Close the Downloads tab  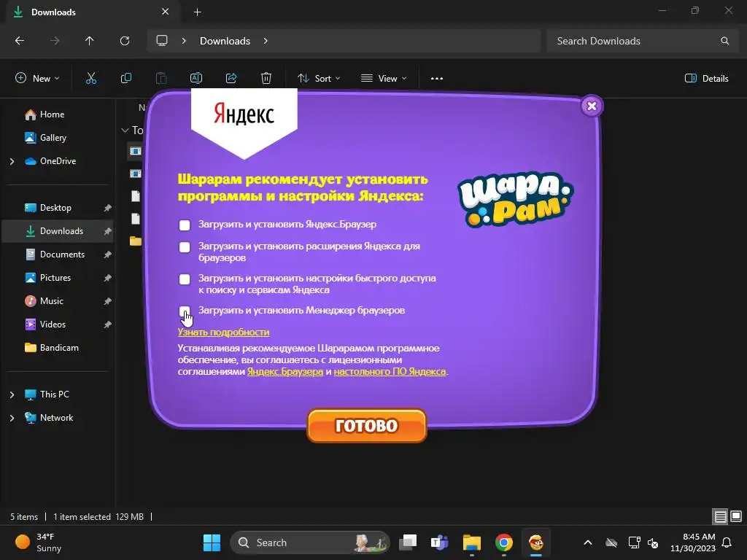(x=166, y=12)
